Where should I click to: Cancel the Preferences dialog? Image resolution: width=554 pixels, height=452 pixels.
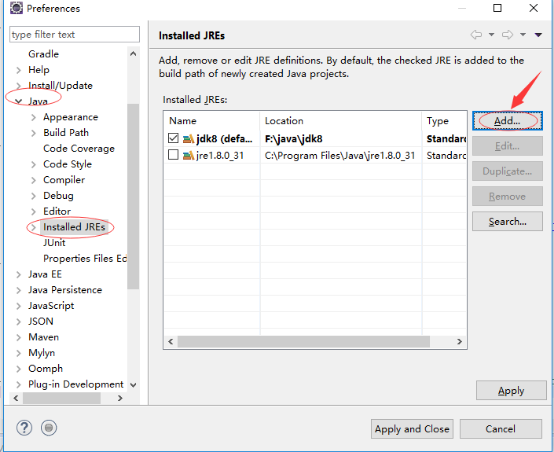[x=501, y=429]
